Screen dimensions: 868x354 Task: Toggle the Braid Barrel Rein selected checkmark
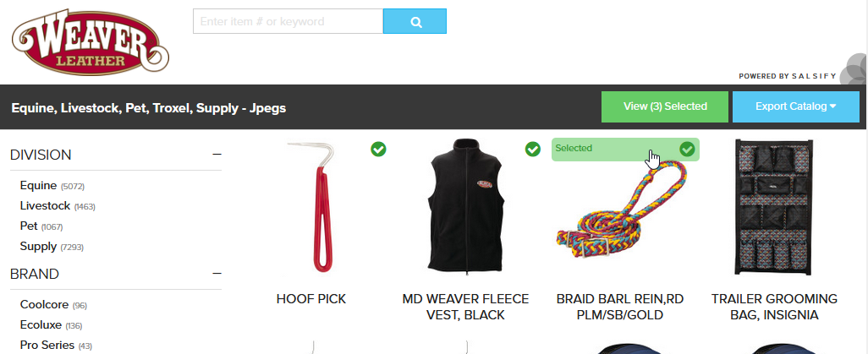687,149
